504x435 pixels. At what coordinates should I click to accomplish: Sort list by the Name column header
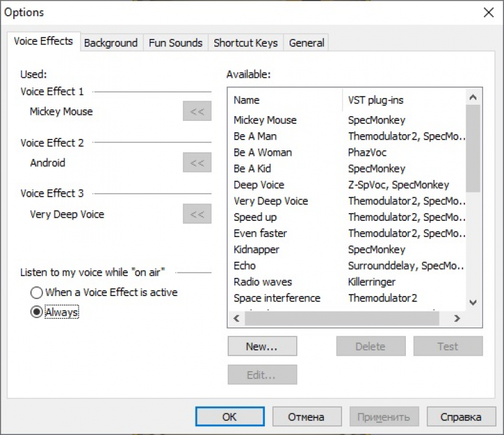(x=285, y=100)
